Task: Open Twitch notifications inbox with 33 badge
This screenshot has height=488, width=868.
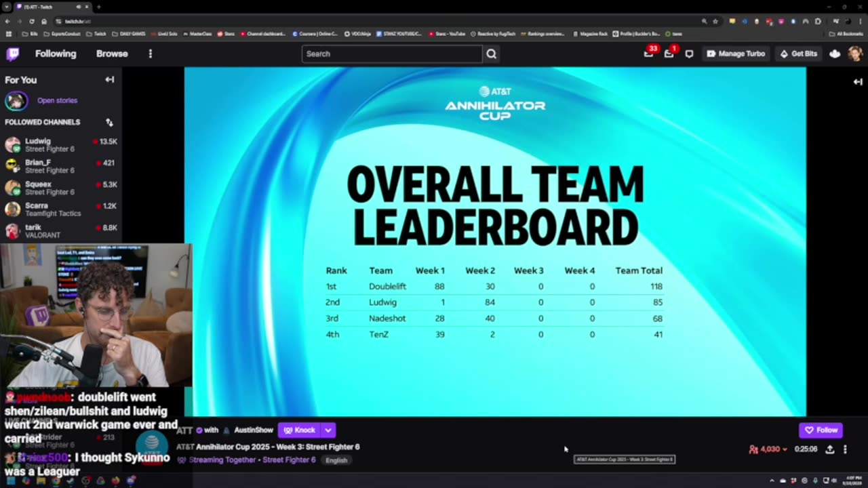Action: coord(649,54)
